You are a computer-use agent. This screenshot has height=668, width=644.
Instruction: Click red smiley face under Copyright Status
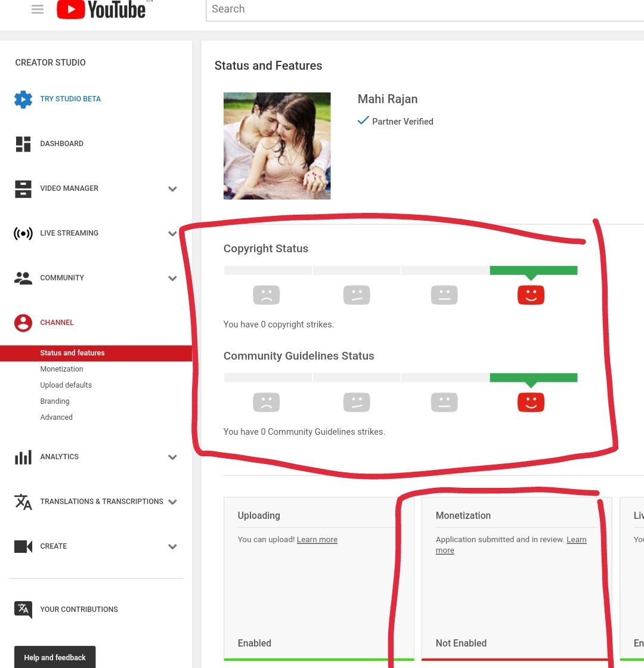531,295
